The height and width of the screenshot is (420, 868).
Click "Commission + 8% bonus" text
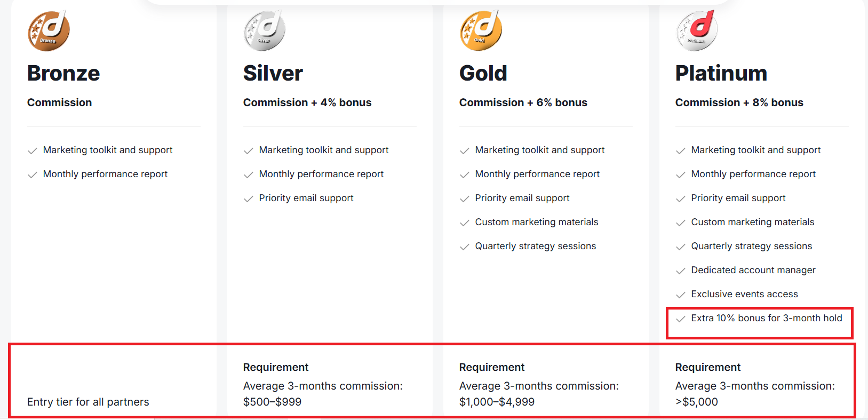click(x=739, y=102)
